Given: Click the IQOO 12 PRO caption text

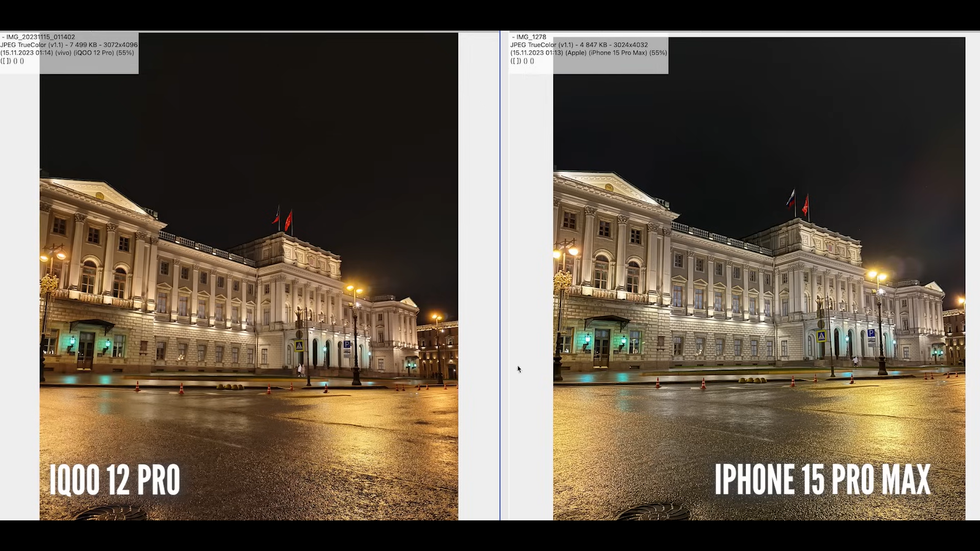Looking at the screenshot, I should tap(115, 479).
